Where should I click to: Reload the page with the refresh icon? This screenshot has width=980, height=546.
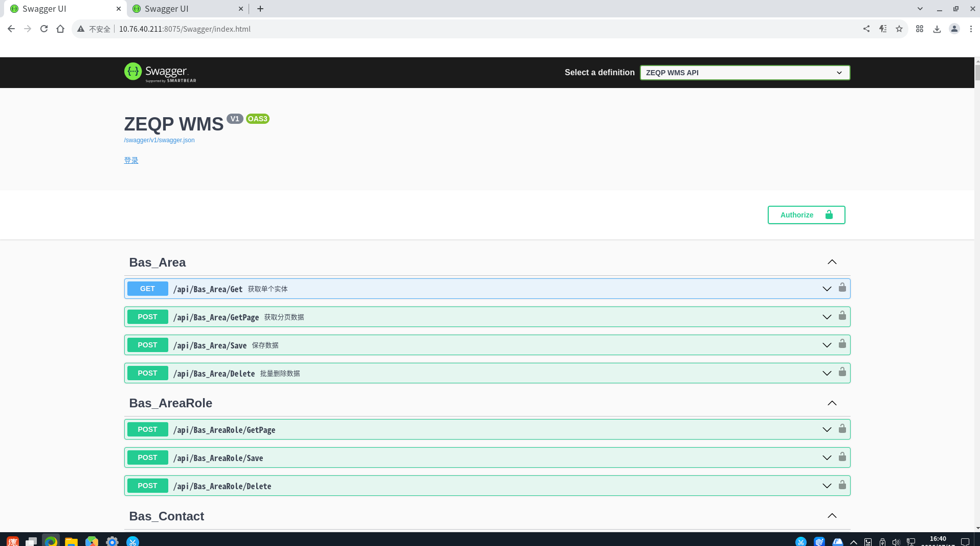click(44, 29)
